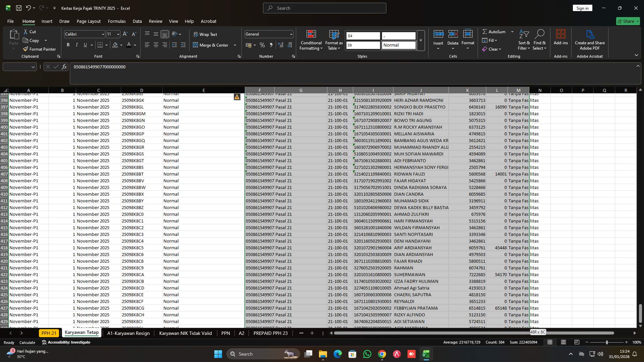
Task: Switch to the Formulas ribbon tab
Action: pyautogui.click(x=116, y=21)
